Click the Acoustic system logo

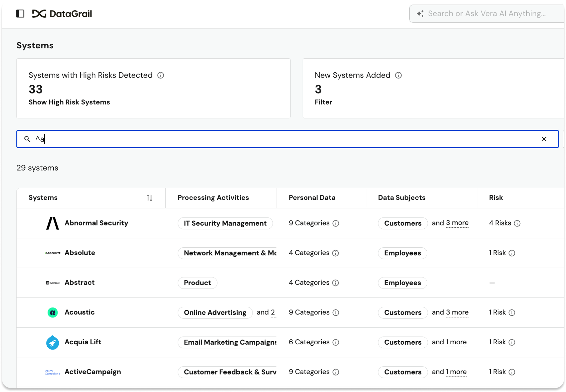pos(52,312)
